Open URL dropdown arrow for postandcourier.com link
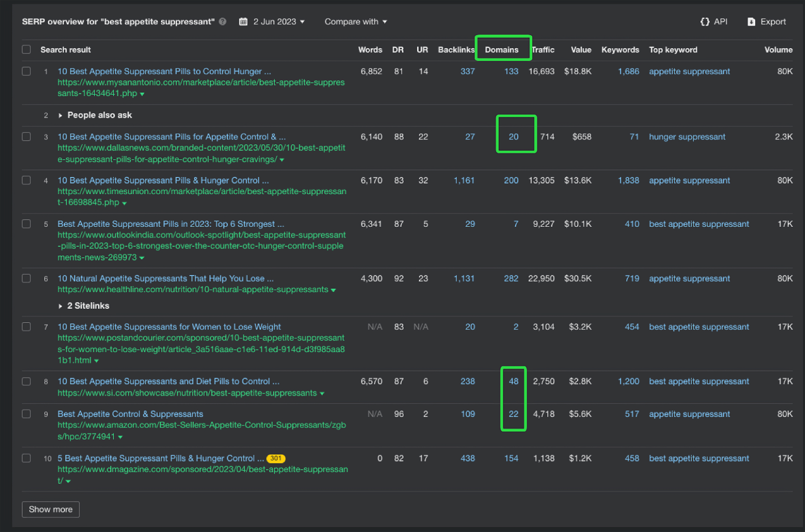This screenshot has width=805, height=532. tap(96, 361)
